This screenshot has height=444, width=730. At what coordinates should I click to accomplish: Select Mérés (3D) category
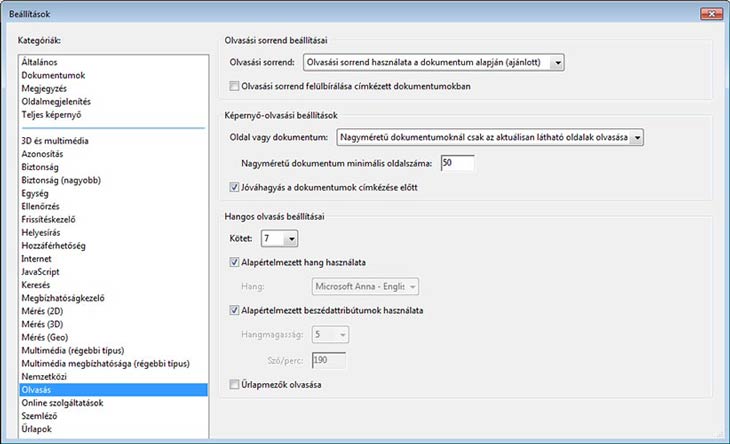point(114,324)
